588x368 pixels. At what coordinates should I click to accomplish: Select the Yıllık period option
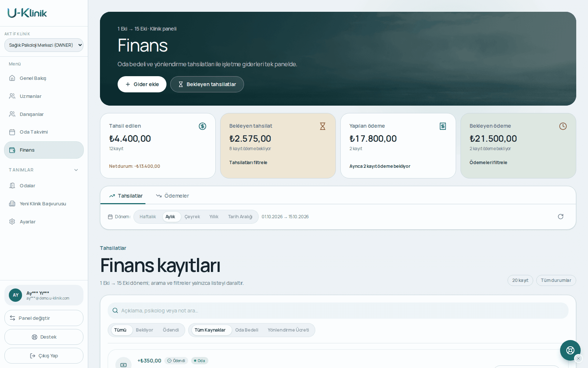click(x=214, y=217)
